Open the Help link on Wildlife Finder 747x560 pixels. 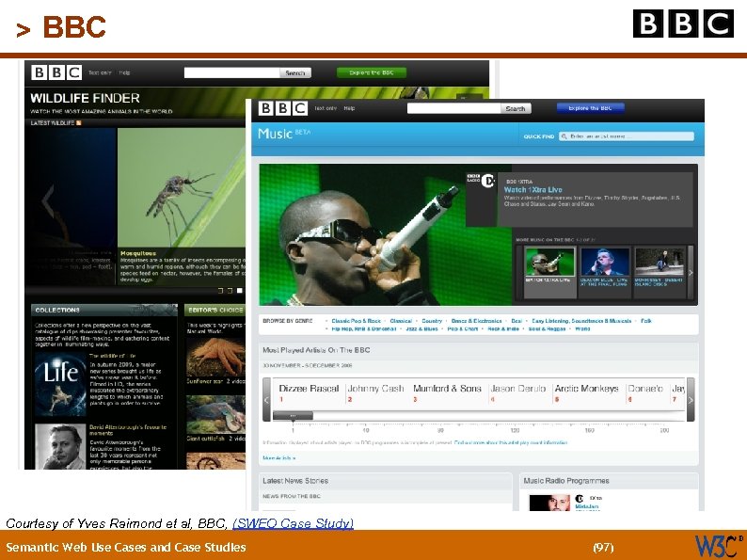tap(124, 72)
